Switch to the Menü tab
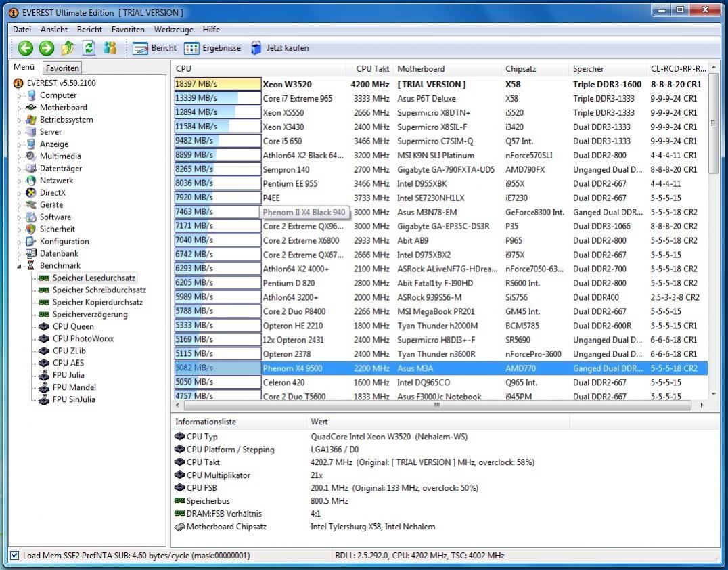 24,67
